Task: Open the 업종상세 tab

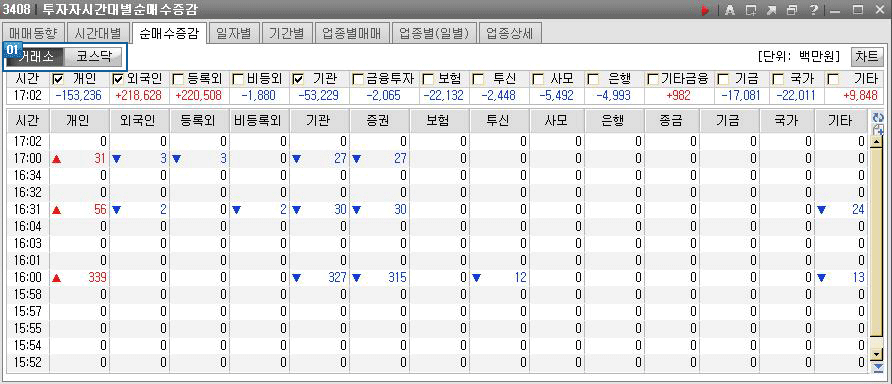Action: tap(510, 34)
